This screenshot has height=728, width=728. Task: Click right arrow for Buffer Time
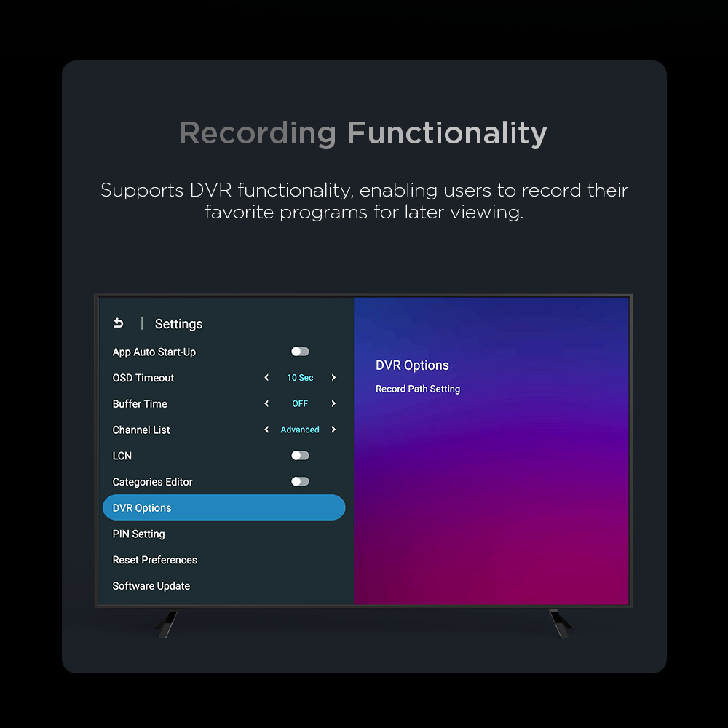click(333, 403)
